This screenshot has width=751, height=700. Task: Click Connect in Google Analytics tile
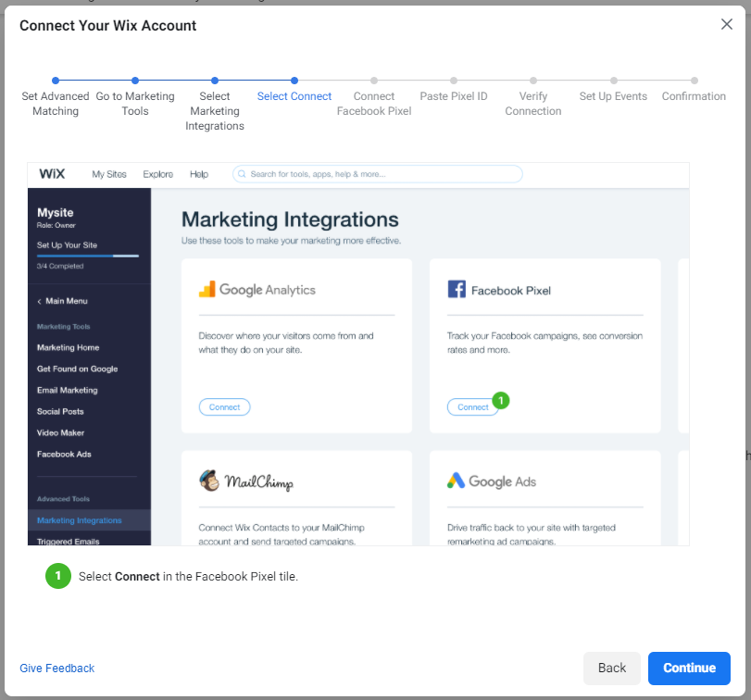[x=224, y=407]
